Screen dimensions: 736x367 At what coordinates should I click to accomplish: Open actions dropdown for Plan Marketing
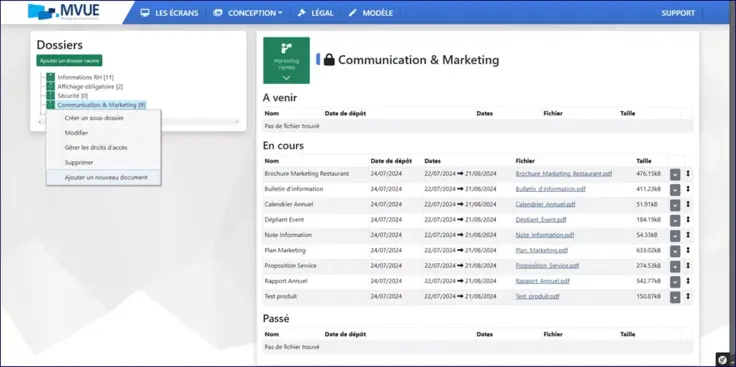pyautogui.click(x=675, y=251)
